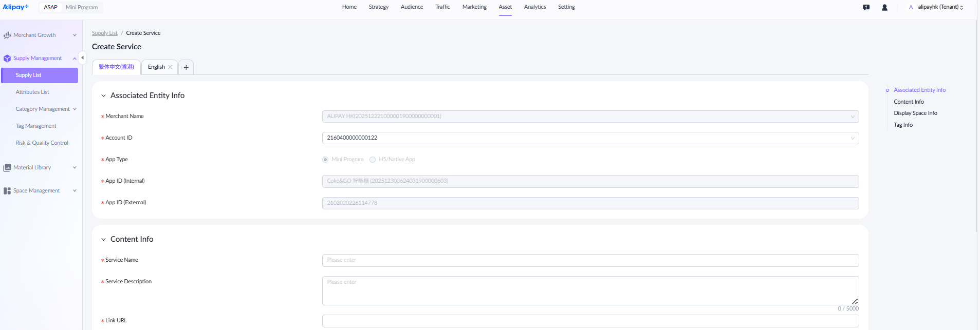Jump to Display Space Info anchor
The image size is (980, 330).
915,113
